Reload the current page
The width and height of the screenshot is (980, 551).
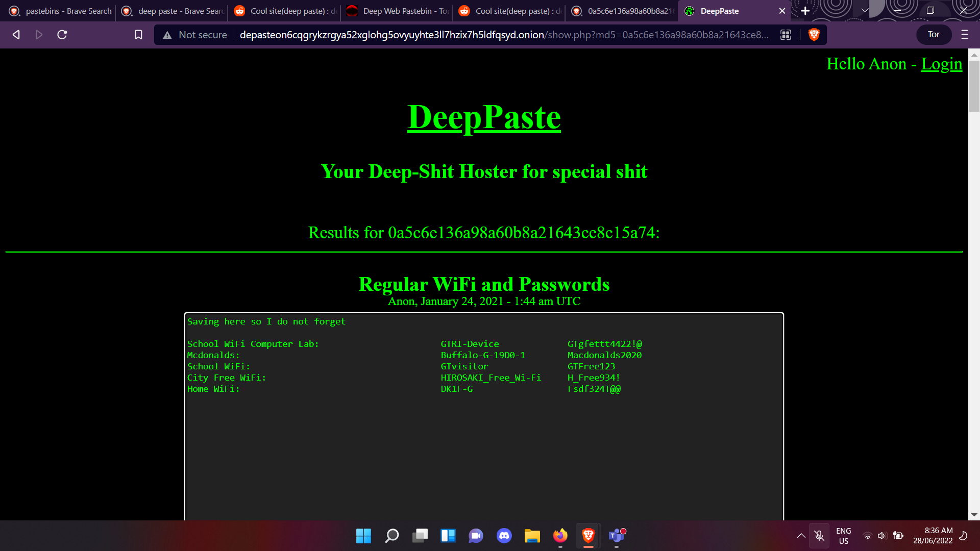(x=62, y=35)
